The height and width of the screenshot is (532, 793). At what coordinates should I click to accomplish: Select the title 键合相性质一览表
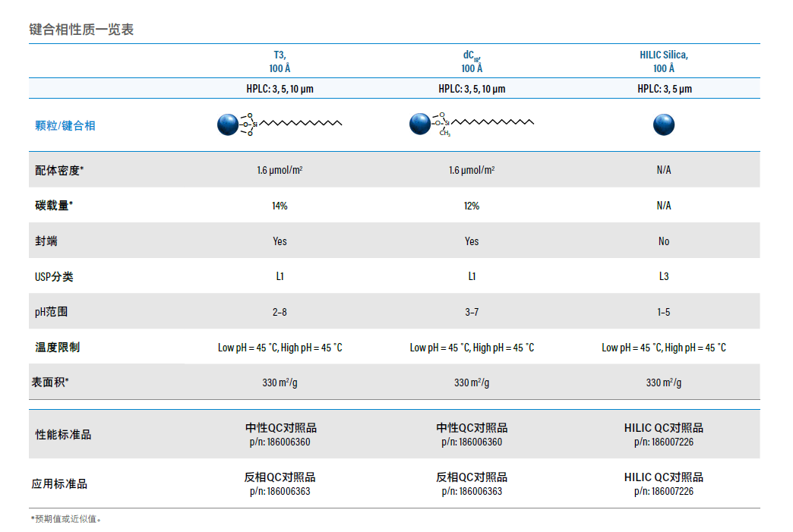pyautogui.click(x=81, y=30)
